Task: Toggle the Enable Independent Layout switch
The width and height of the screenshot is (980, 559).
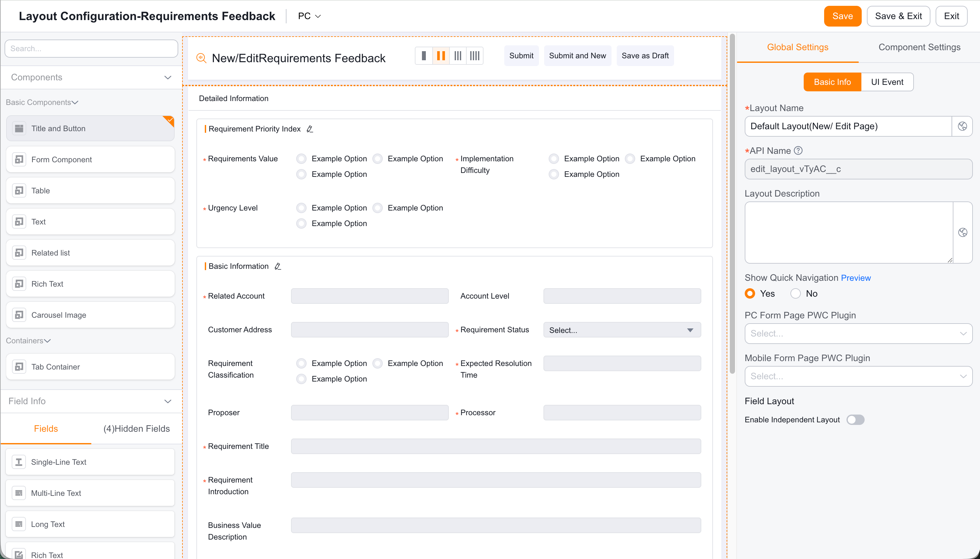Action: [856, 420]
